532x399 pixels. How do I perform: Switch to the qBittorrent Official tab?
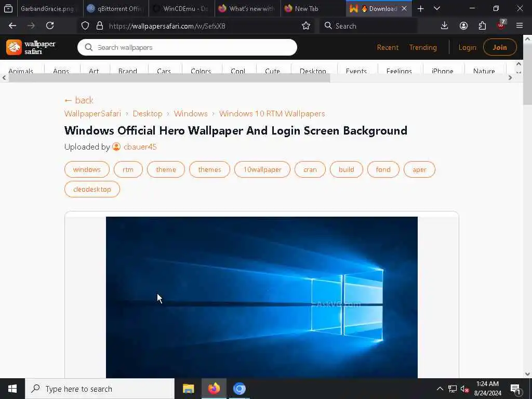pos(115,9)
